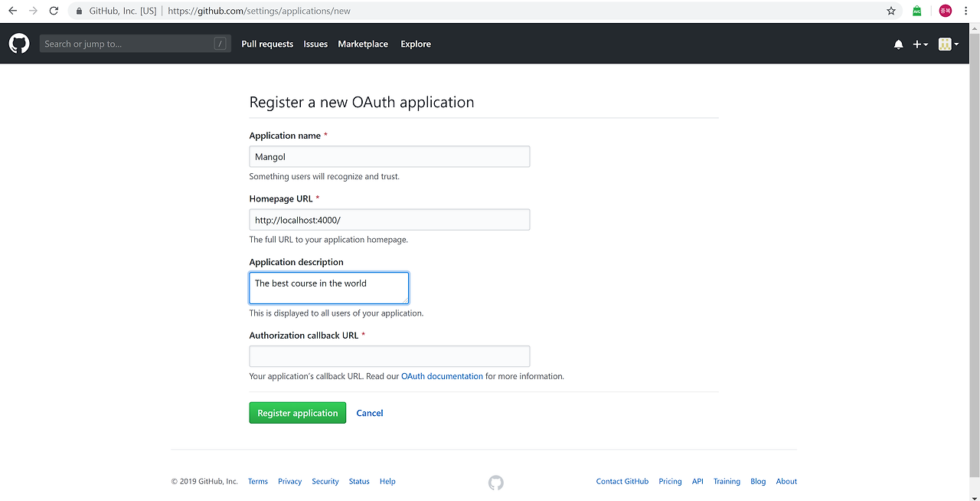980x501 pixels.
Task: Click the GitHub Octocat logo in header
Action: point(19,44)
